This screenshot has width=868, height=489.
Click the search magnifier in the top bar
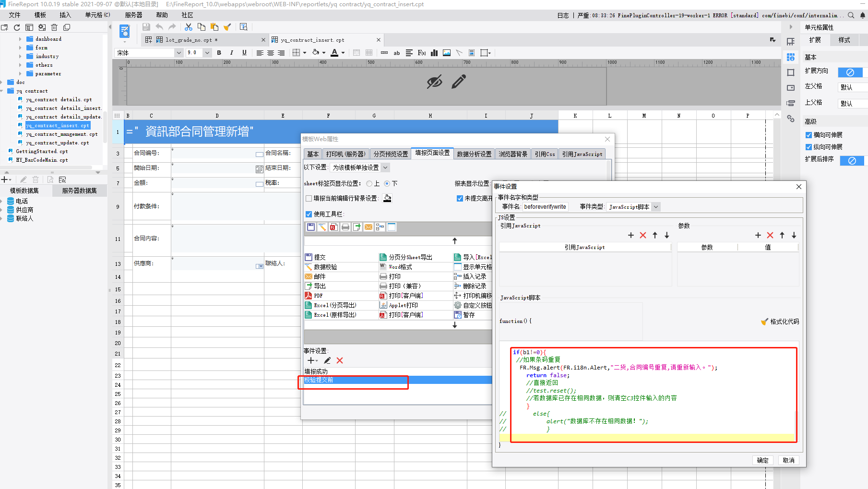[851, 15]
